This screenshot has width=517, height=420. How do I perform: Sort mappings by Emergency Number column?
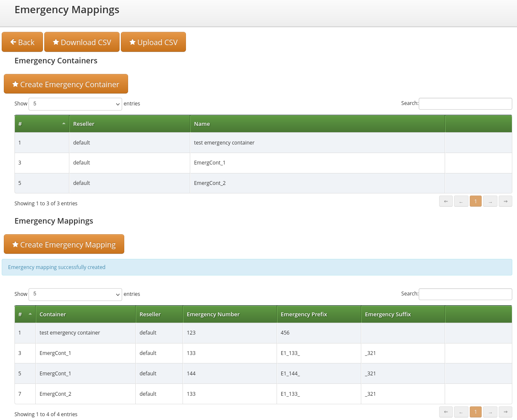213,315
